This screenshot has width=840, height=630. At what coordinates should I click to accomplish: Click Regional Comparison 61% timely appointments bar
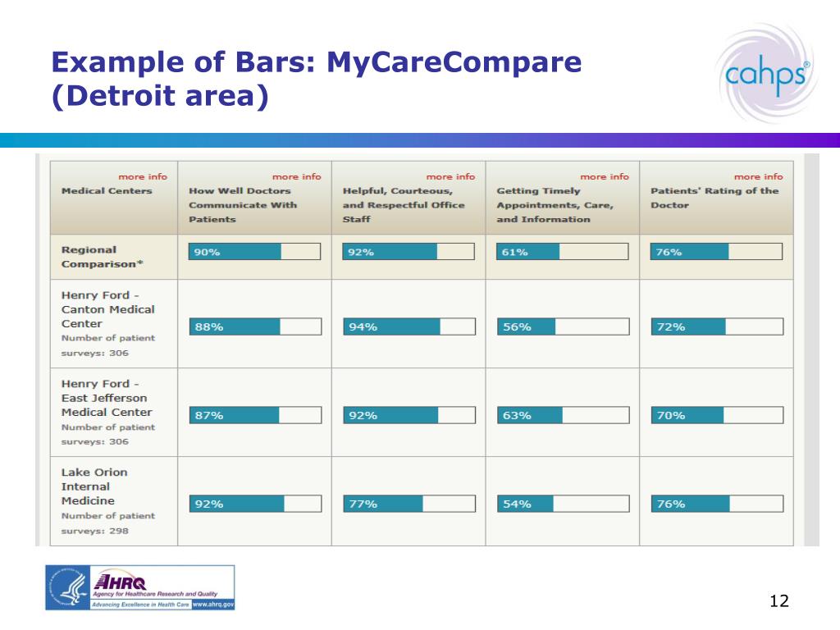pos(562,252)
